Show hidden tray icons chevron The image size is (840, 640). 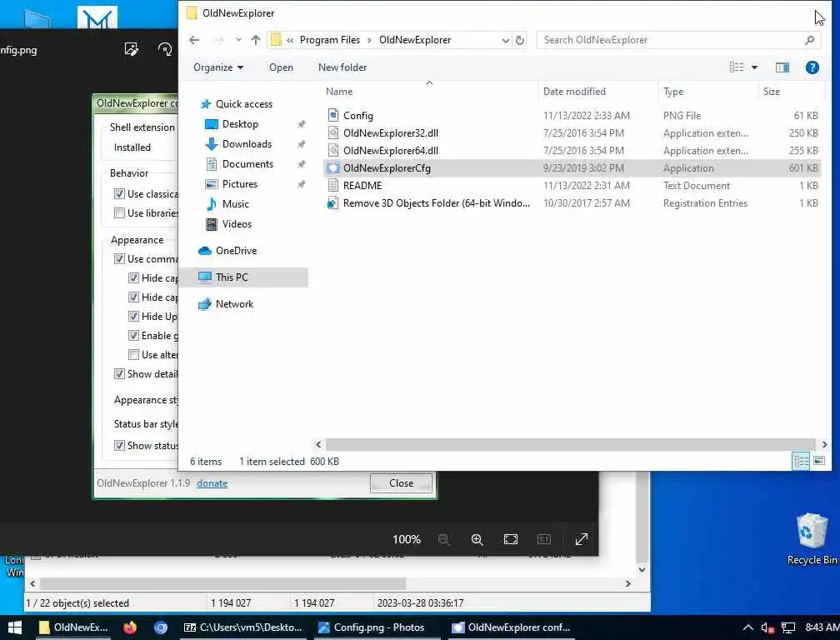point(747,627)
